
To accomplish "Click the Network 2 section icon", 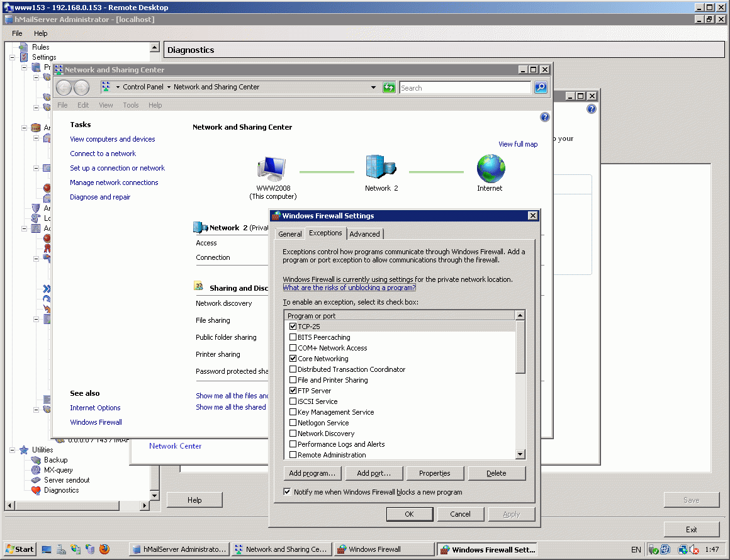I will point(200,227).
